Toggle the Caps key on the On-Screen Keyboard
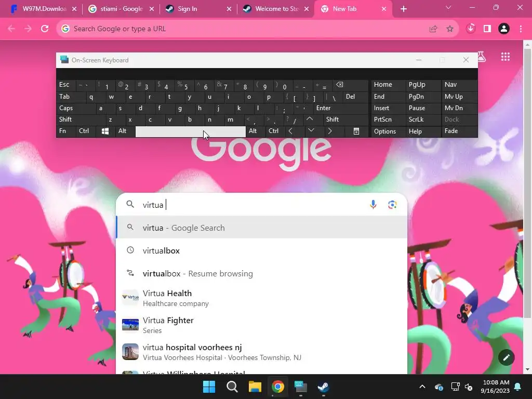The height and width of the screenshot is (399, 532). point(75,108)
